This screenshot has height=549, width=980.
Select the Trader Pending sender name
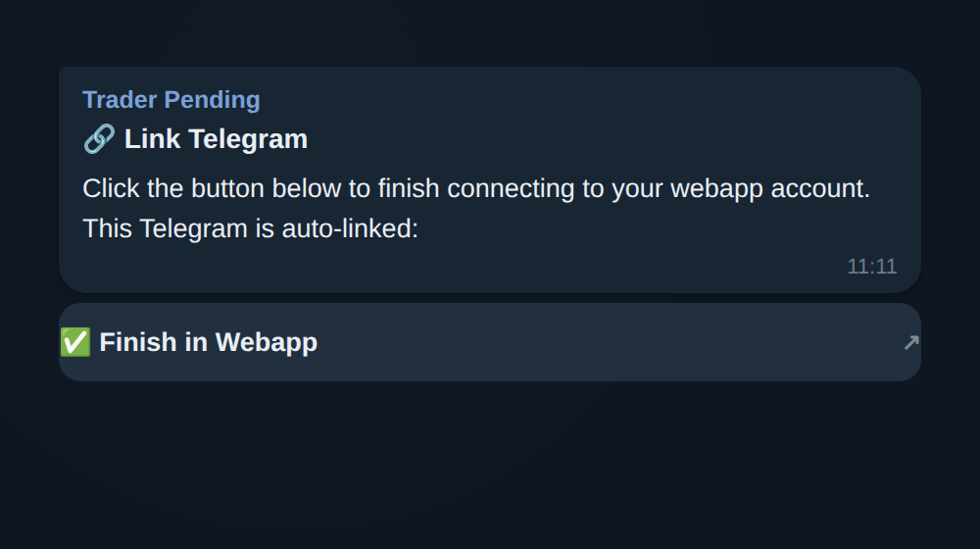pos(171,100)
